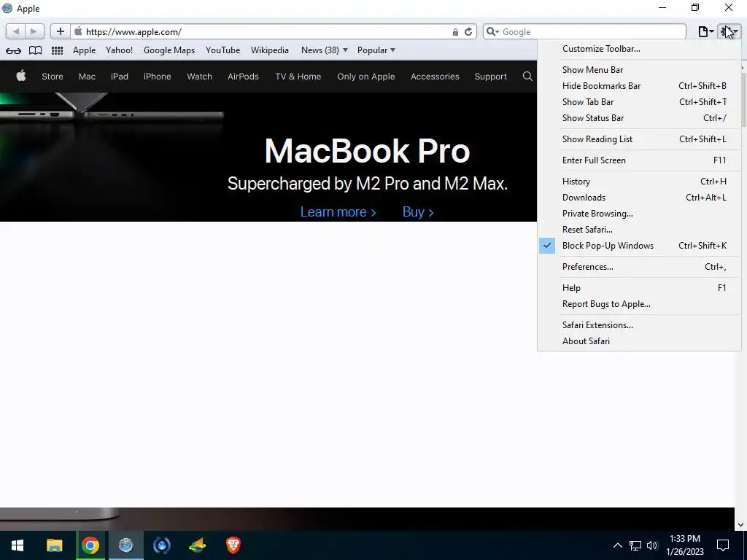Choose Reset Safari...
Viewport: 747px width, 560px height.
tap(639, 230)
